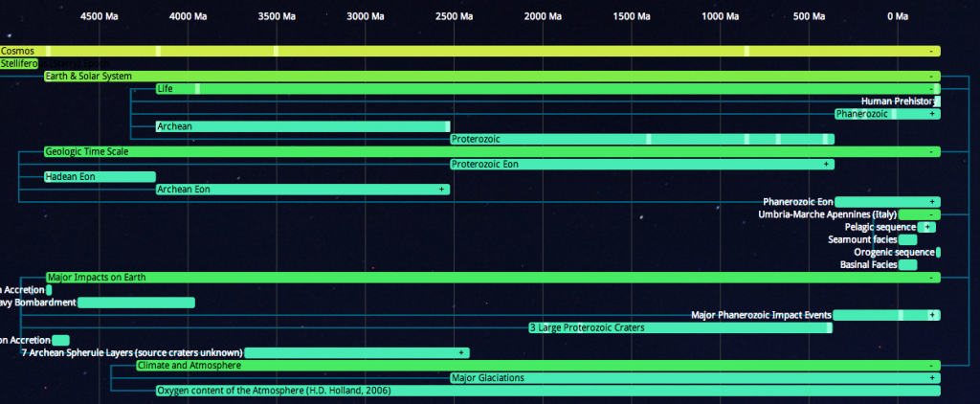The image size is (980, 404).
Task: Click the 'Umbria-Marche Apennines (Italy)' label
Action: (x=828, y=214)
